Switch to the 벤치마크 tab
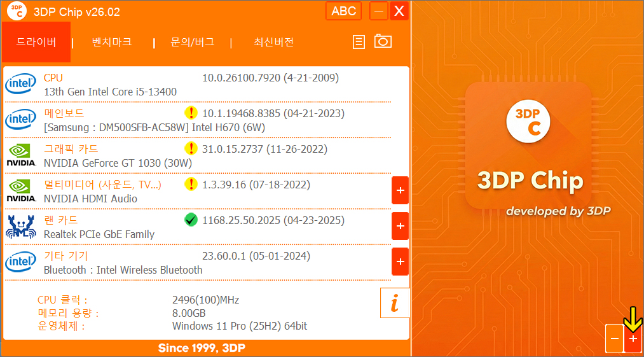 coord(112,43)
